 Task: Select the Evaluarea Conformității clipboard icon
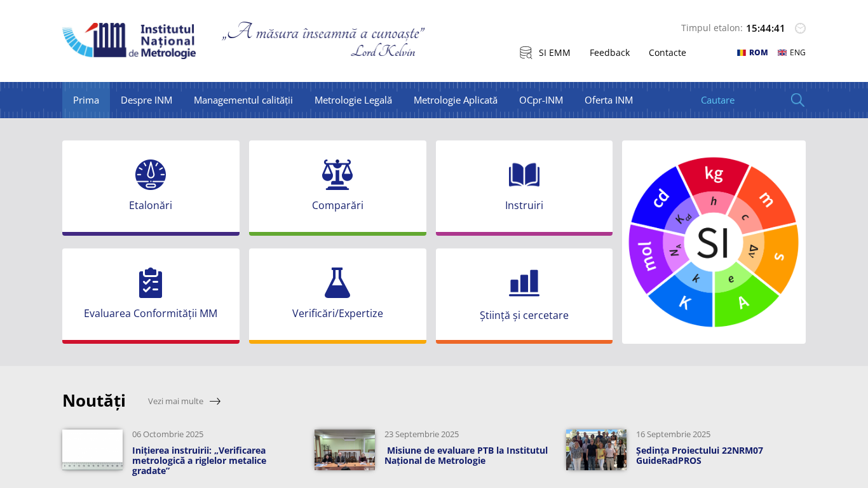pos(151,283)
